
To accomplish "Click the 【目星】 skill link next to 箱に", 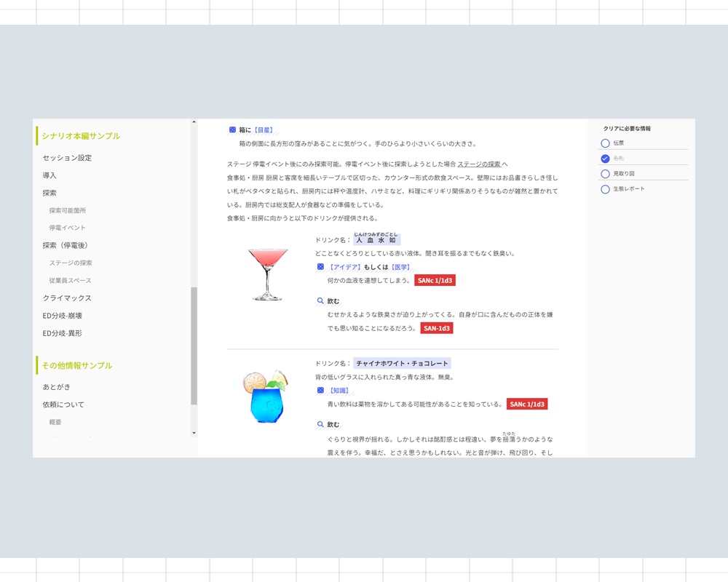I will pos(262,129).
